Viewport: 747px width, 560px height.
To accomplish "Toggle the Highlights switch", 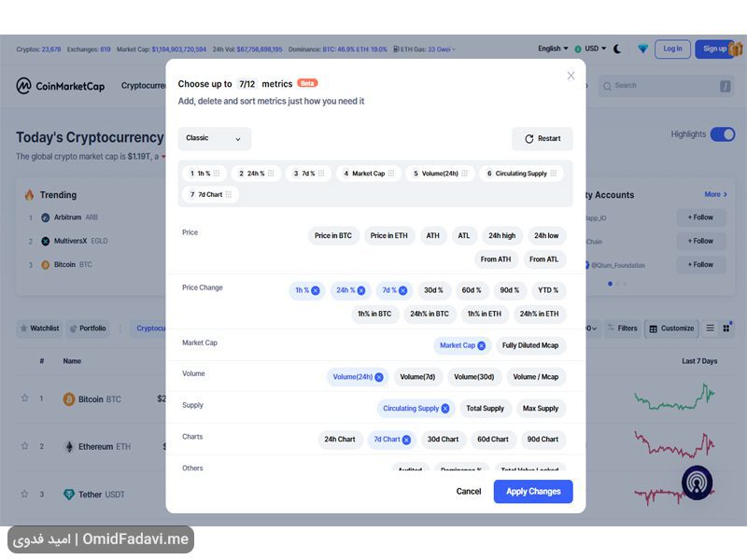I will [723, 134].
